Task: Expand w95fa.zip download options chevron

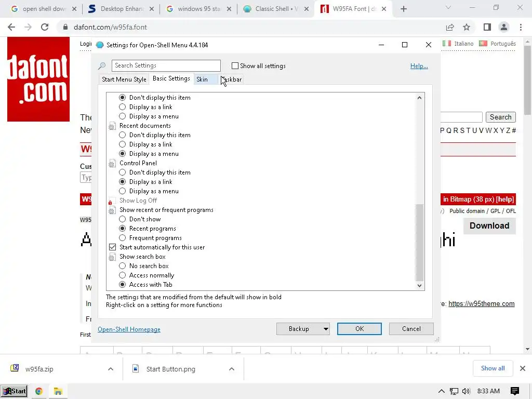Action: click(111, 369)
